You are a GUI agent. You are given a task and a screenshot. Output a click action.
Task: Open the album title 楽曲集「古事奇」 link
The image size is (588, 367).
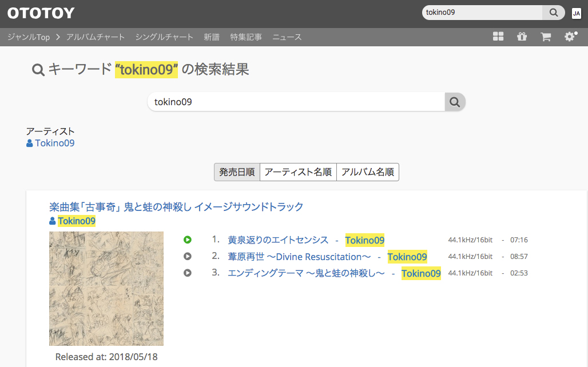coord(176,206)
